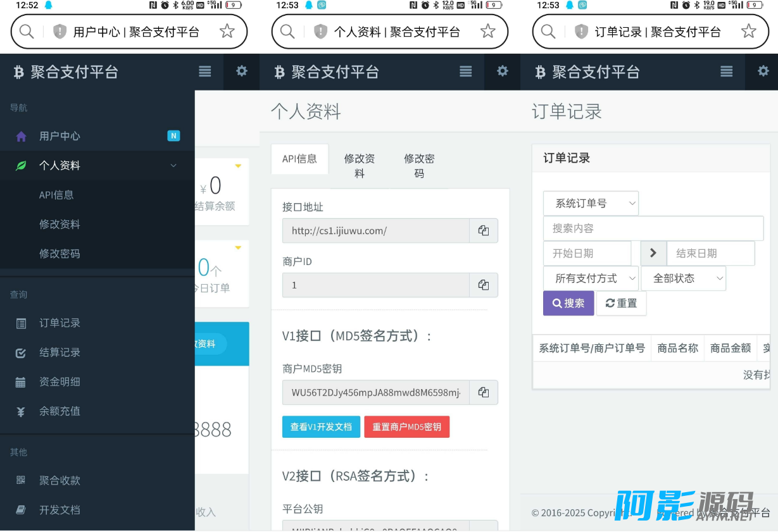The height and width of the screenshot is (532, 778).
Task: Open 订单记录 from the sidebar menu
Action: [60, 323]
